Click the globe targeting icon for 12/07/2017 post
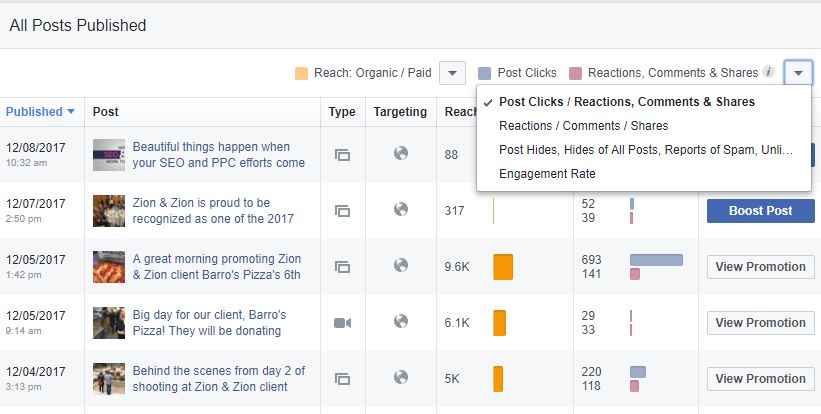 point(401,210)
